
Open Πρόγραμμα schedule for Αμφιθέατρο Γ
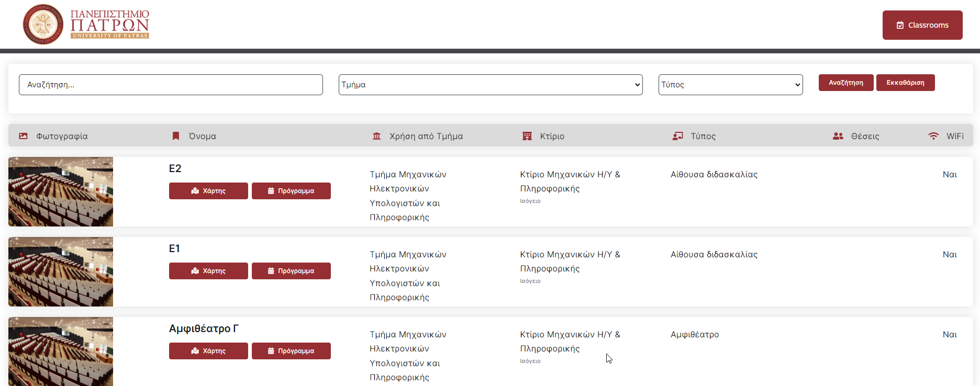coord(291,351)
